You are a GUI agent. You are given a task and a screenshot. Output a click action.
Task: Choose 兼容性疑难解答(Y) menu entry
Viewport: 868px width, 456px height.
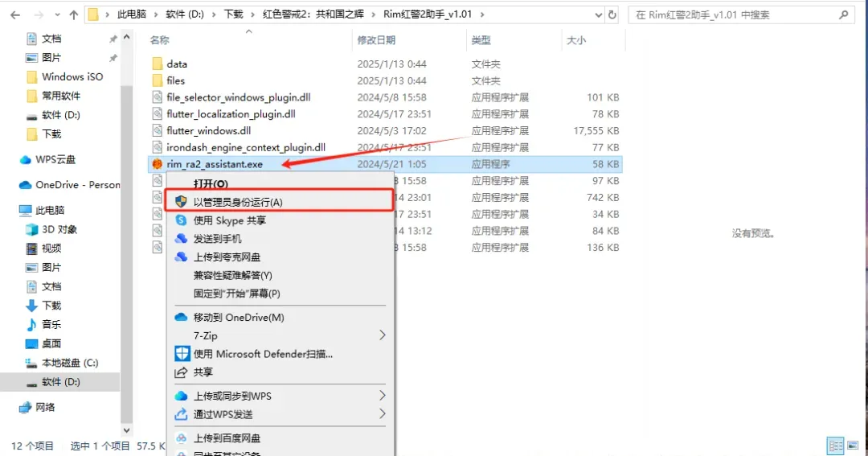point(280,275)
